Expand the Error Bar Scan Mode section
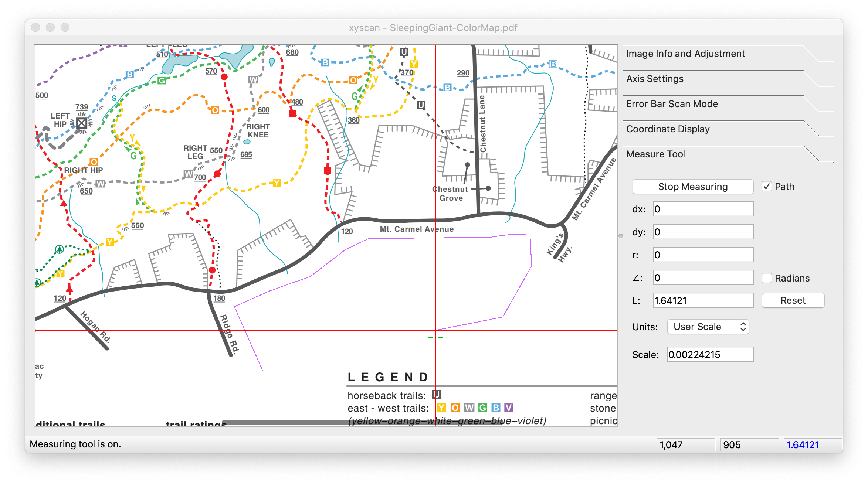The image size is (868, 484). 672,104
